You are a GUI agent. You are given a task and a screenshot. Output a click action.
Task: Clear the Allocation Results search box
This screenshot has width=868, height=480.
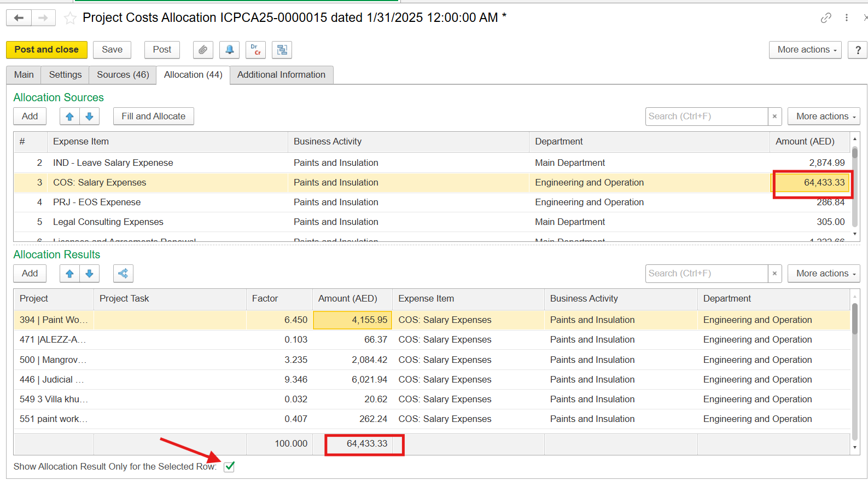click(x=774, y=274)
